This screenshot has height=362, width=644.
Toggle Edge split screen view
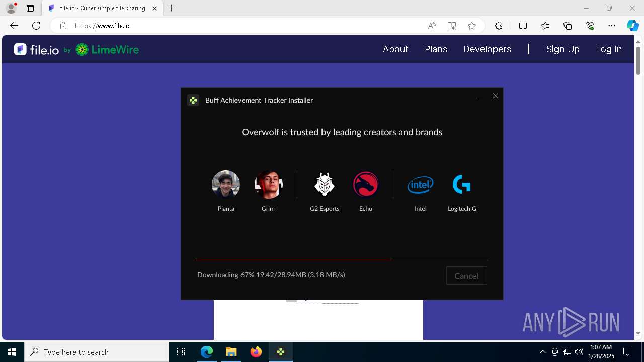click(x=523, y=26)
